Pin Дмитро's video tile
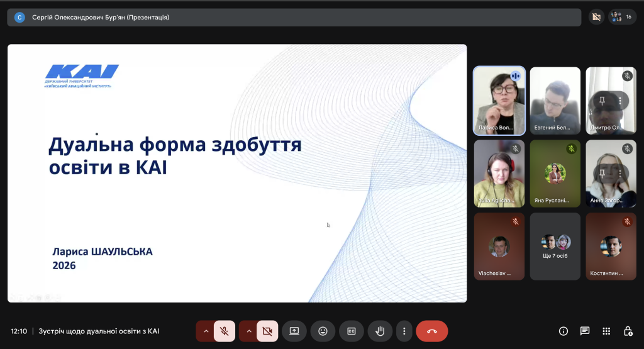Screen dimensions: 644x349 pyautogui.click(x=602, y=101)
